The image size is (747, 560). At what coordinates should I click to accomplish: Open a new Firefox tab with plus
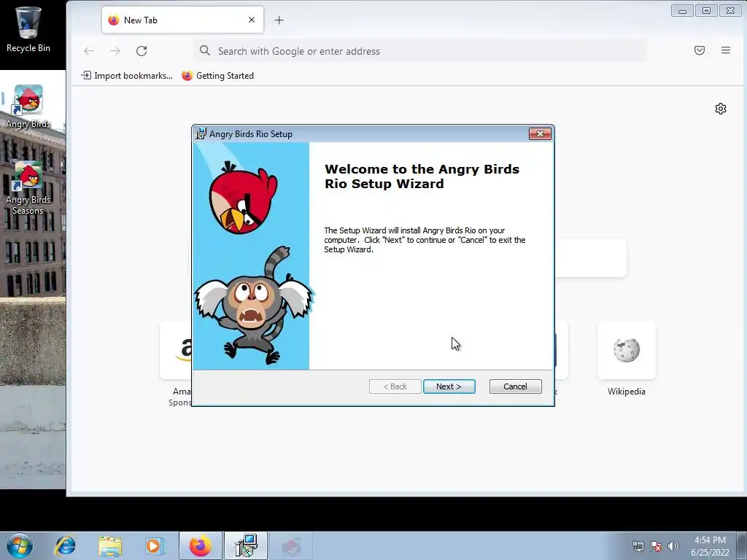(279, 20)
